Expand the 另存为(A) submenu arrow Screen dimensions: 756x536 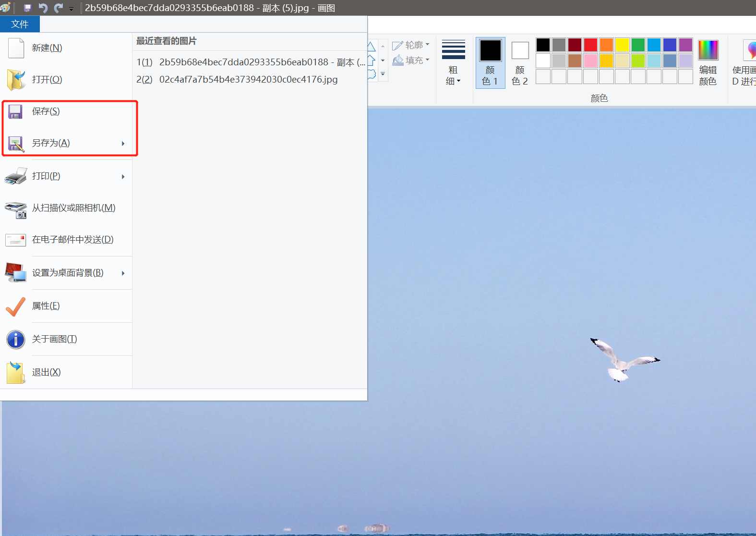123,144
